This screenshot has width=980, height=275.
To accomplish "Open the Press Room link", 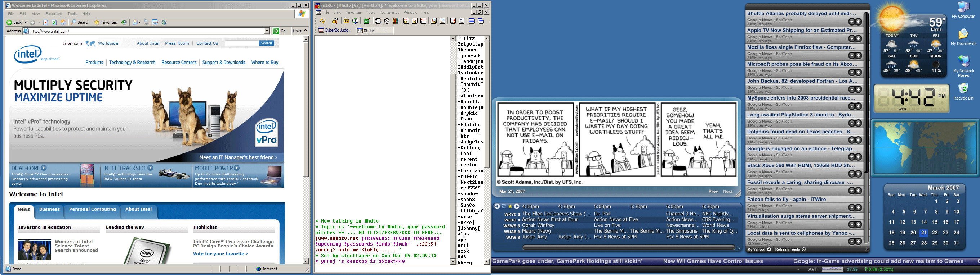I will (177, 43).
